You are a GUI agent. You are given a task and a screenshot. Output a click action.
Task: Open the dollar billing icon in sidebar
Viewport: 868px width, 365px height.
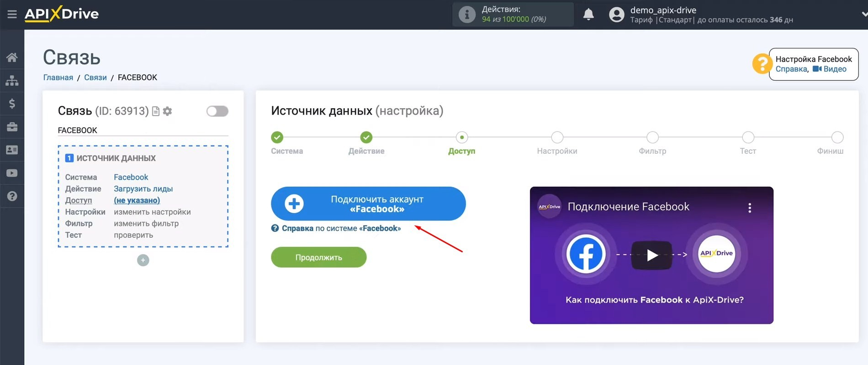tap(12, 104)
